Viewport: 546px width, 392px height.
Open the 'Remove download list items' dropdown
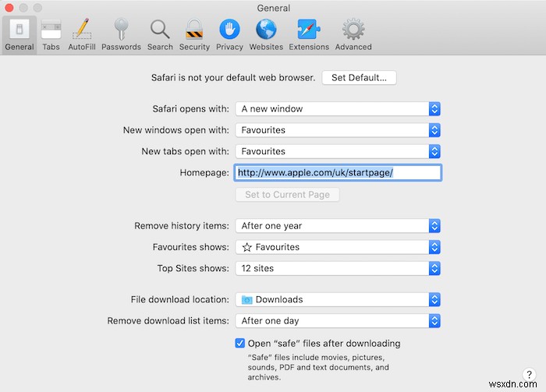pyautogui.click(x=338, y=321)
